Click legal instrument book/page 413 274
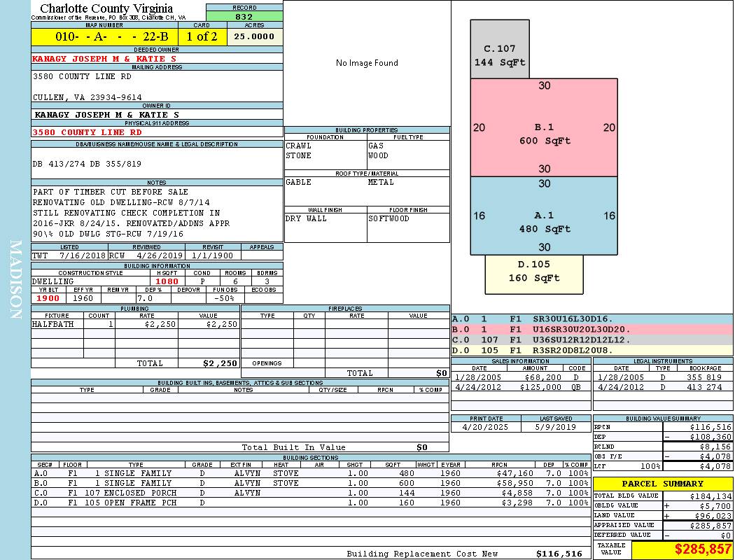735x560 pixels. [704, 388]
